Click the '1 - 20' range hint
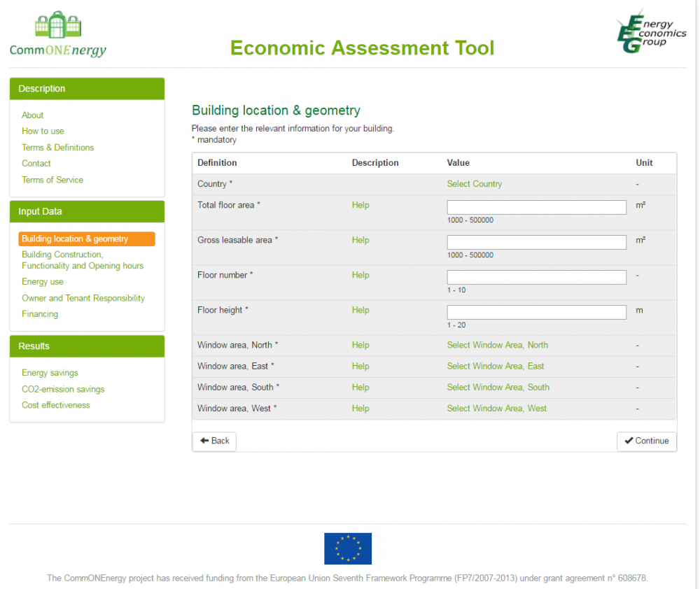The width and height of the screenshot is (700, 589). click(456, 325)
